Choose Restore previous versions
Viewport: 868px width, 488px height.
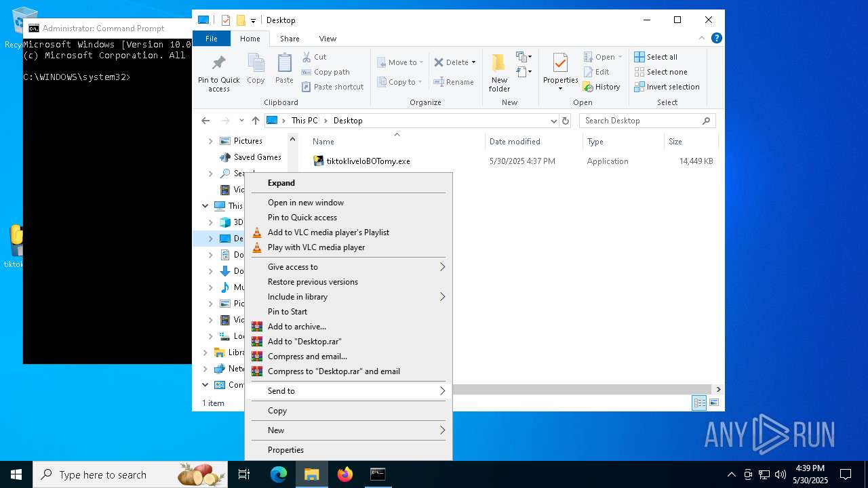[349, 282]
